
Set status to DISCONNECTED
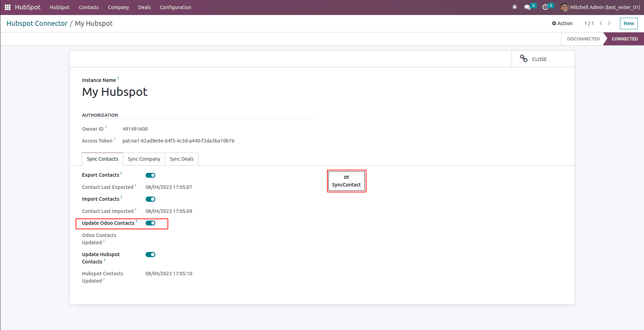tap(583, 39)
